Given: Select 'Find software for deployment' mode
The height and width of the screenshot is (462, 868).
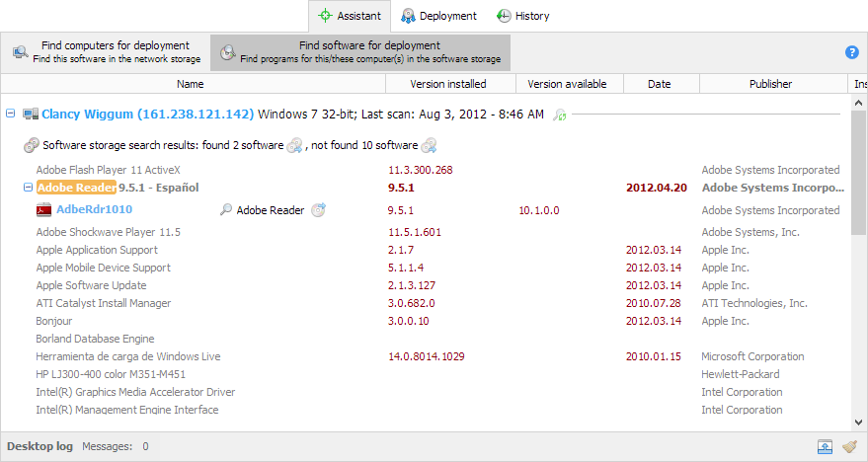Looking at the screenshot, I should (360, 52).
